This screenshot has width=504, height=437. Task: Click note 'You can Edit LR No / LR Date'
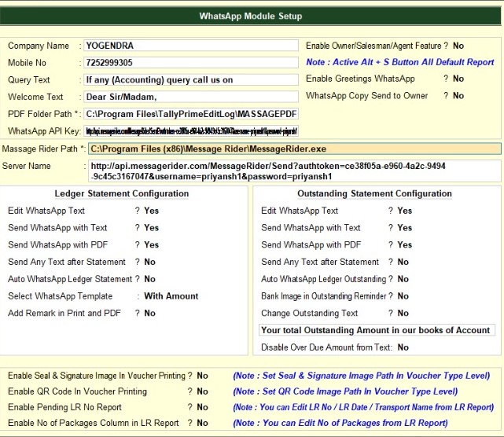click(x=363, y=407)
